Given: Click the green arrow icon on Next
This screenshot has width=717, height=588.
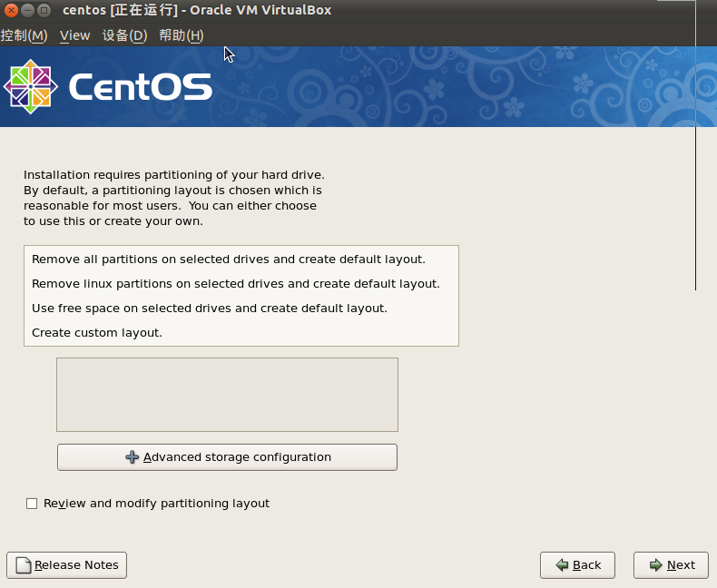Looking at the screenshot, I should tap(655, 565).
